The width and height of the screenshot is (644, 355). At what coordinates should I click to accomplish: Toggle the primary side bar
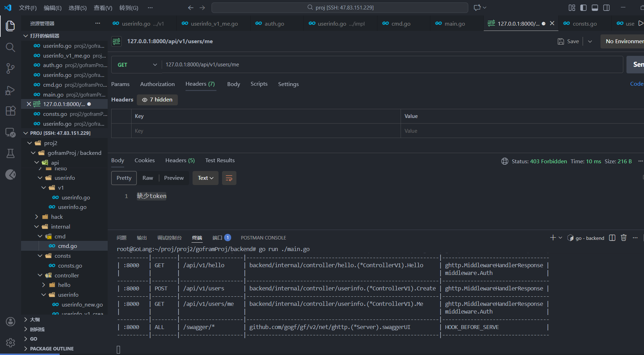583,8
